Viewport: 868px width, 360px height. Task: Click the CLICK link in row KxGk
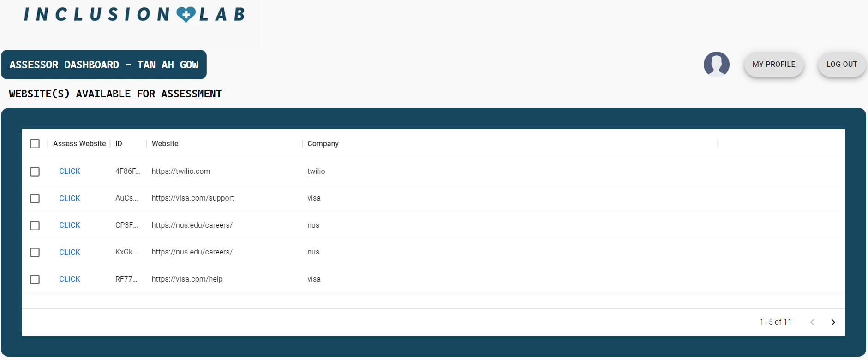[x=70, y=252]
